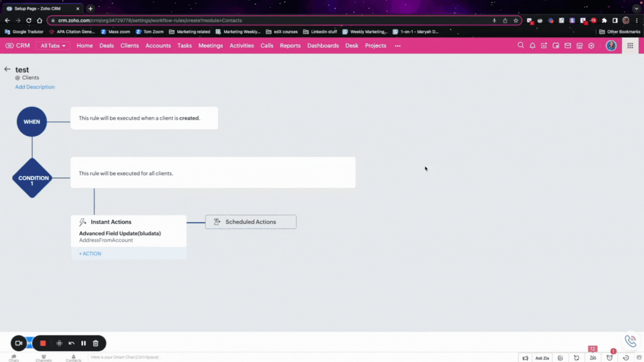The image size is (644, 362).
Task: Switch to the Deals tab
Action: coord(106,46)
